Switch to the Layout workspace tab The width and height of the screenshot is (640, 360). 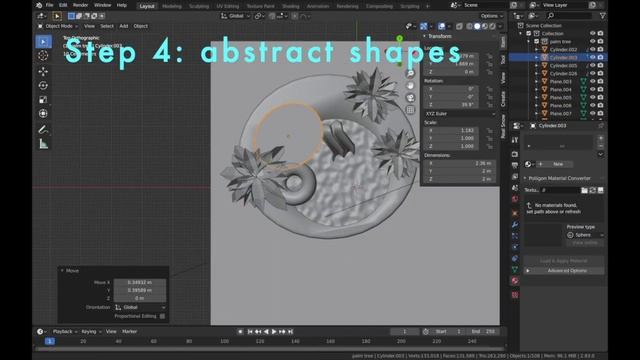[147, 6]
